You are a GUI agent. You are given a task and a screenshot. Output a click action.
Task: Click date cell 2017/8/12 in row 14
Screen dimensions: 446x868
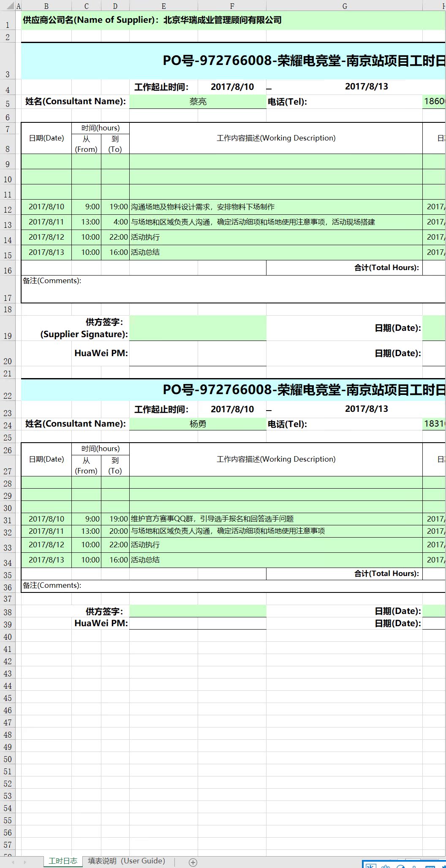click(46, 237)
